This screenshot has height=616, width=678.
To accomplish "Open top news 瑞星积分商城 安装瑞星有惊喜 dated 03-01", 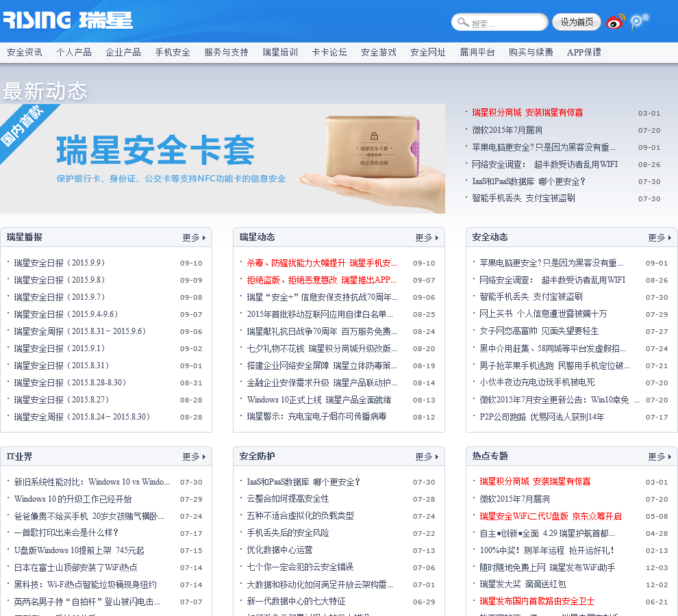I will click(x=527, y=113).
